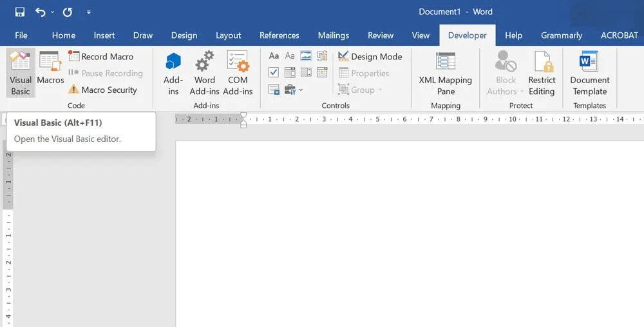
Task: Insert Check Box Content Control
Action: [x=274, y=73]
